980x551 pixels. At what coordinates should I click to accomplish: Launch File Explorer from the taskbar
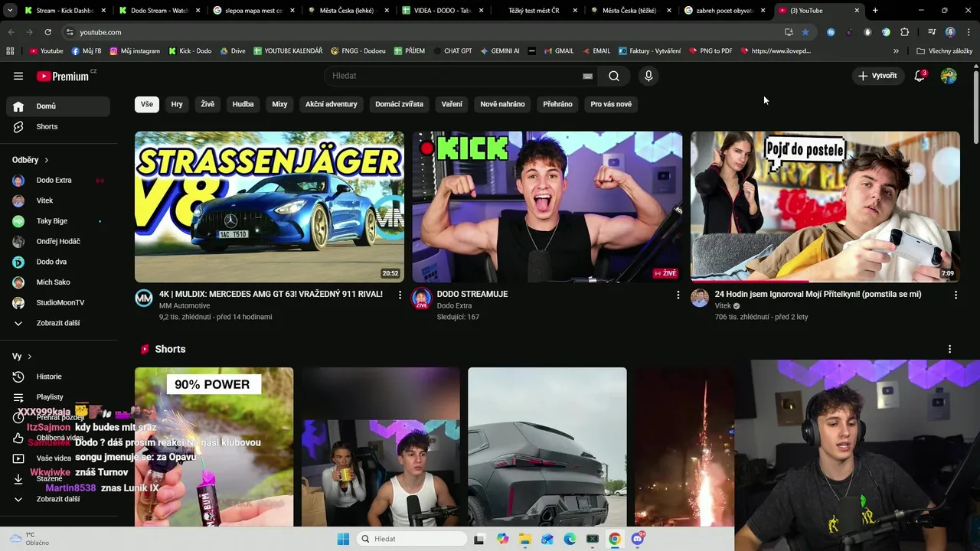524,539
